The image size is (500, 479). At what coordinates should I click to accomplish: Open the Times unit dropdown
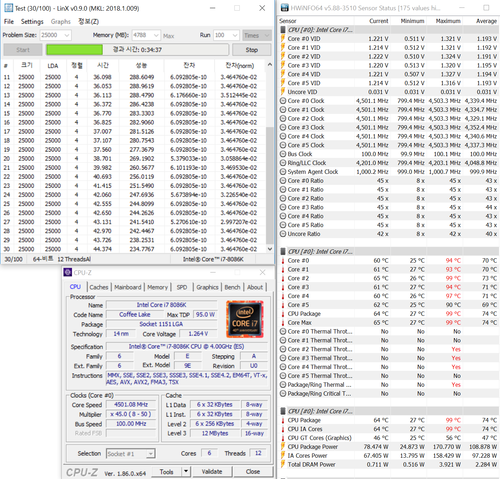[x=257, y=35]
